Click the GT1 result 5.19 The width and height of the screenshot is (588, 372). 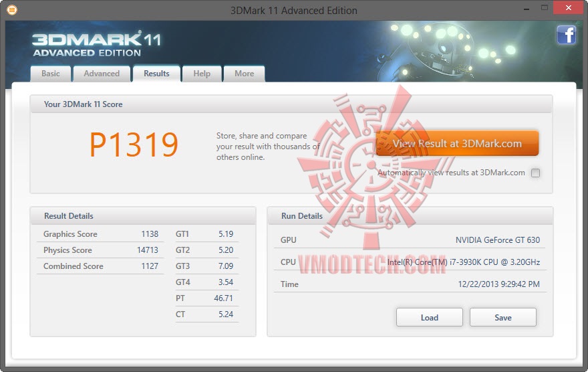(x=226, y=234)
